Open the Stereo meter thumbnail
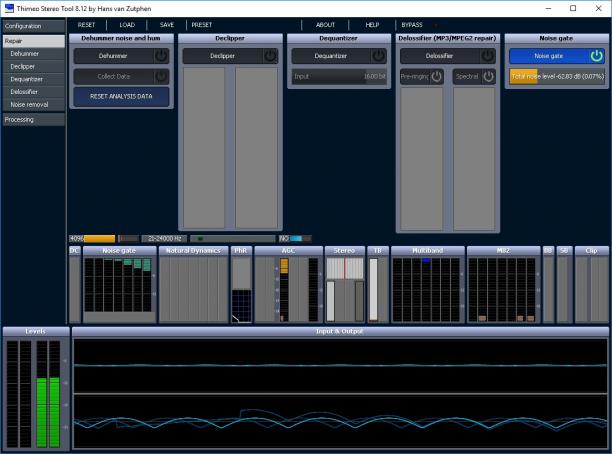Screen dimensions: 612x454 (x=345, y=284)
